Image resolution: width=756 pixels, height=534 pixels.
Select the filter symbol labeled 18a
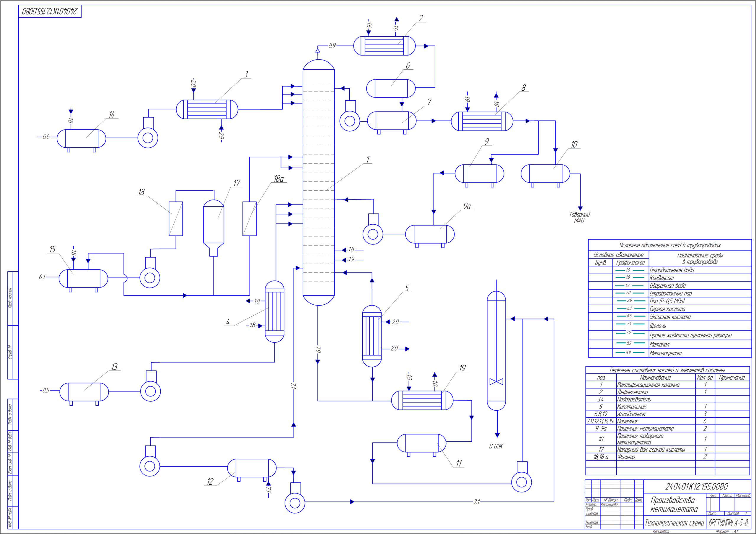[x=250, y=219]
